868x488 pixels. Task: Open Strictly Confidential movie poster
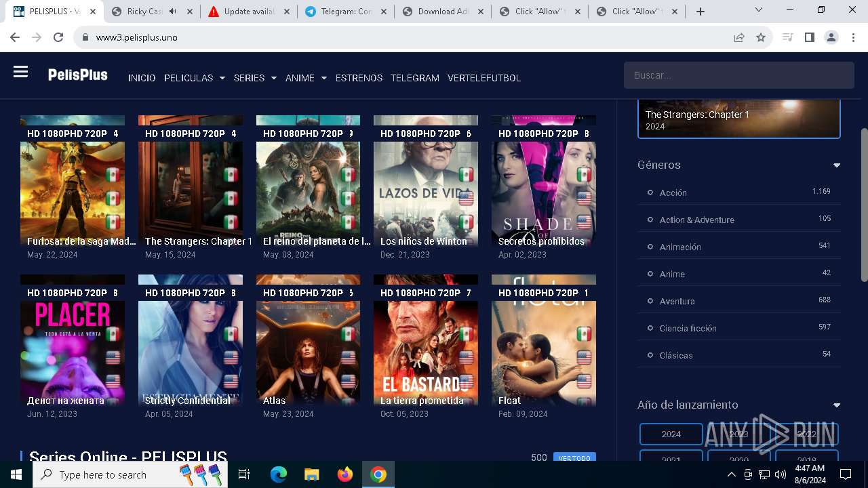click(x=191, y=340)
